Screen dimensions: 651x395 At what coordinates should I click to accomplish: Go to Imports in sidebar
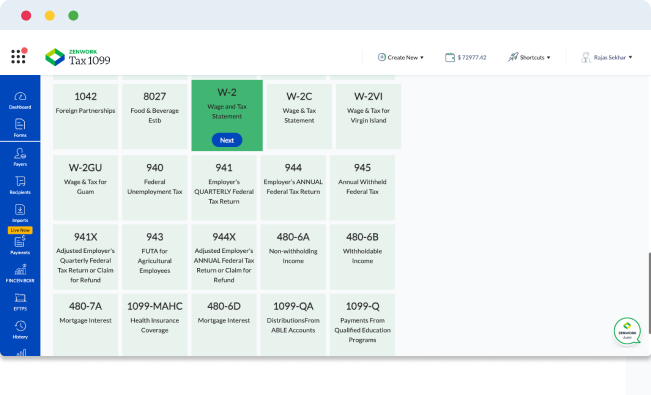tap(20, 213)
